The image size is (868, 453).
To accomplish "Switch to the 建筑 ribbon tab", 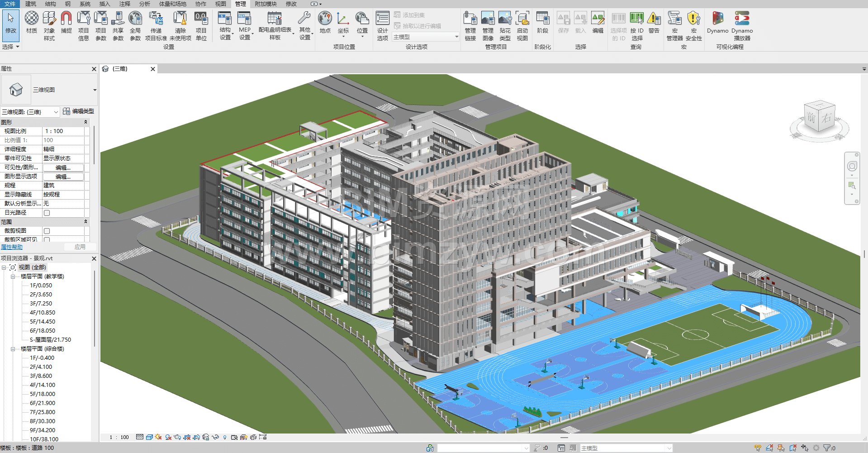I will pyautogui.click(x=30, y=4).
